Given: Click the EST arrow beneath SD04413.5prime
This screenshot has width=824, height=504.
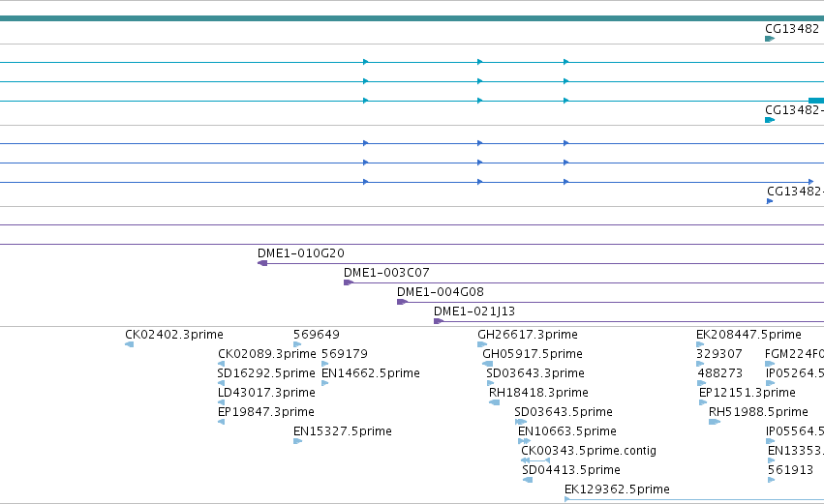Looking at the screenshot, I should click(x=528, y=480).
